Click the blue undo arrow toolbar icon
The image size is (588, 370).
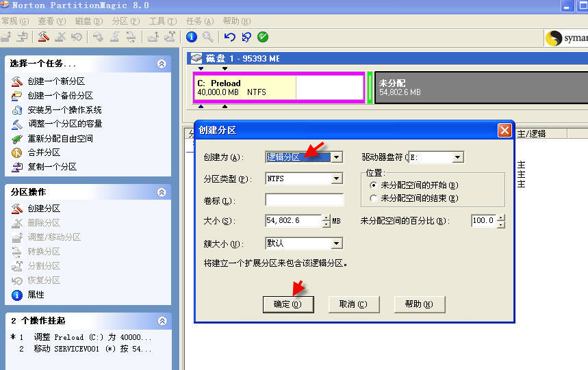pos(229,37)
